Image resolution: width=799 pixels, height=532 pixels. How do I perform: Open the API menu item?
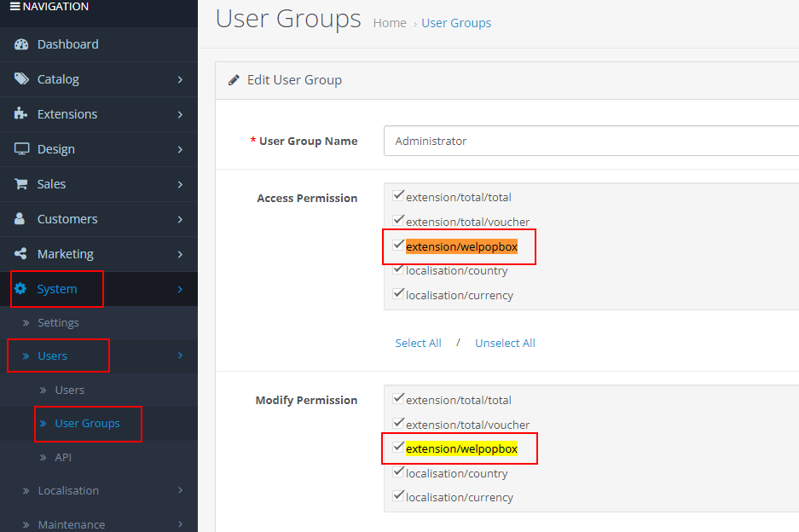pos(63,458)
